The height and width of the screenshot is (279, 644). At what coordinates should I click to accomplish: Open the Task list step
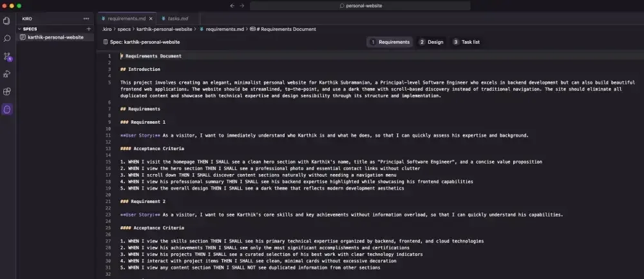pyautogui.click(x=466, y=42)
